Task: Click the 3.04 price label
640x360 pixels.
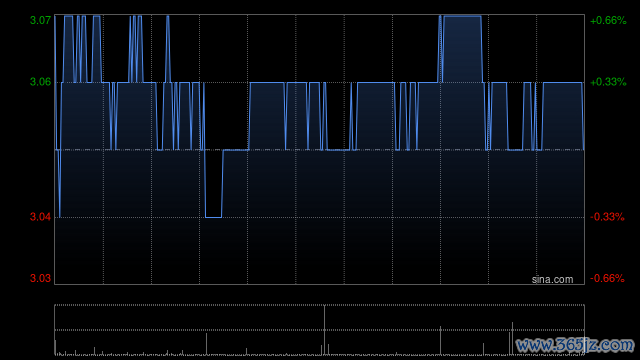Action: coord(40,216)
